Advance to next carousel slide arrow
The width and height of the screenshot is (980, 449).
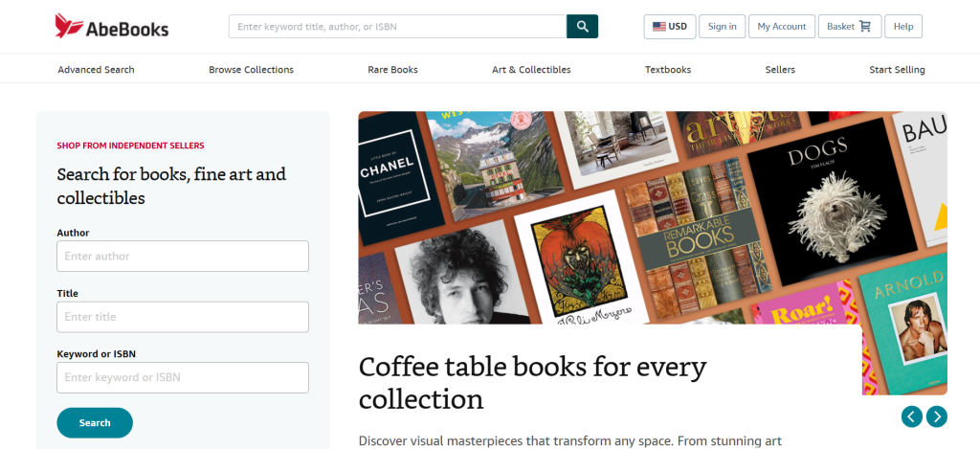(x=937, y=416)
